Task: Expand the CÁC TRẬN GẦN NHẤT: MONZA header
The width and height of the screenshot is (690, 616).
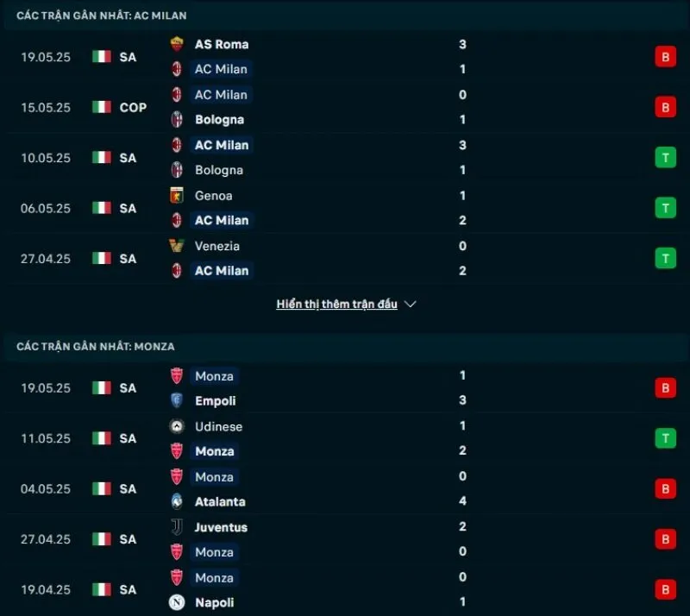Action: (x=95, y=346)
